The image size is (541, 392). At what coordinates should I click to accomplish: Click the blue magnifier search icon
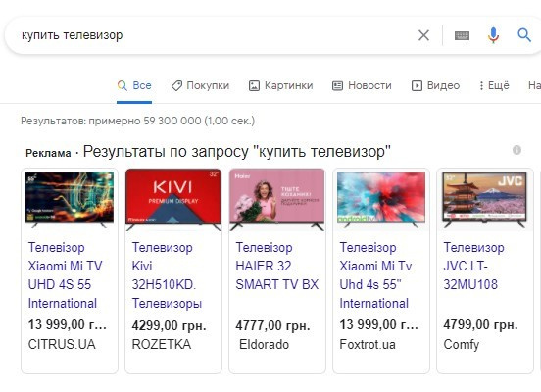click(x=524, y=35)
